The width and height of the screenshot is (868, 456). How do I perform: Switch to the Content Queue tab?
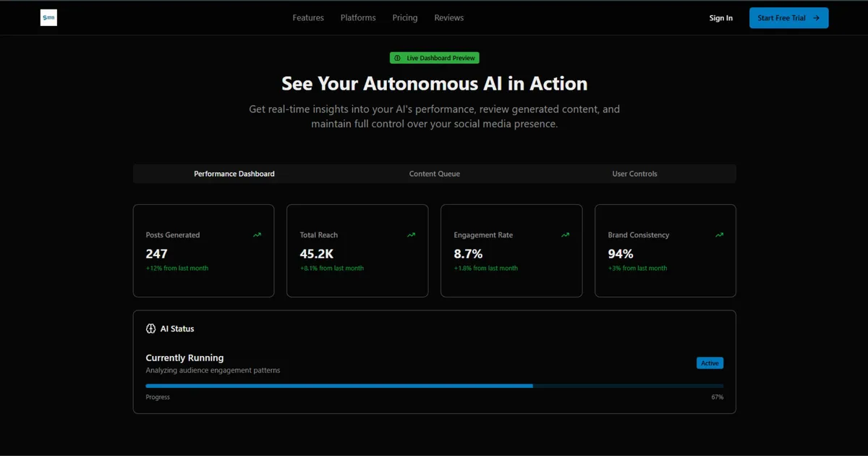[x=434, y=174]
